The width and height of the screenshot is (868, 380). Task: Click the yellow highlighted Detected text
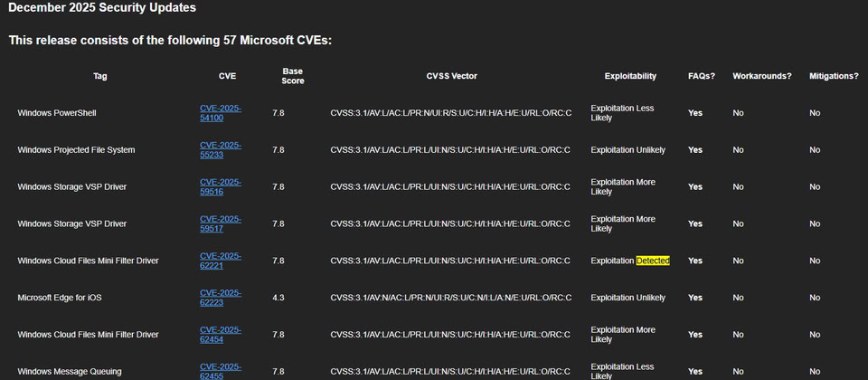pos(652,261)
